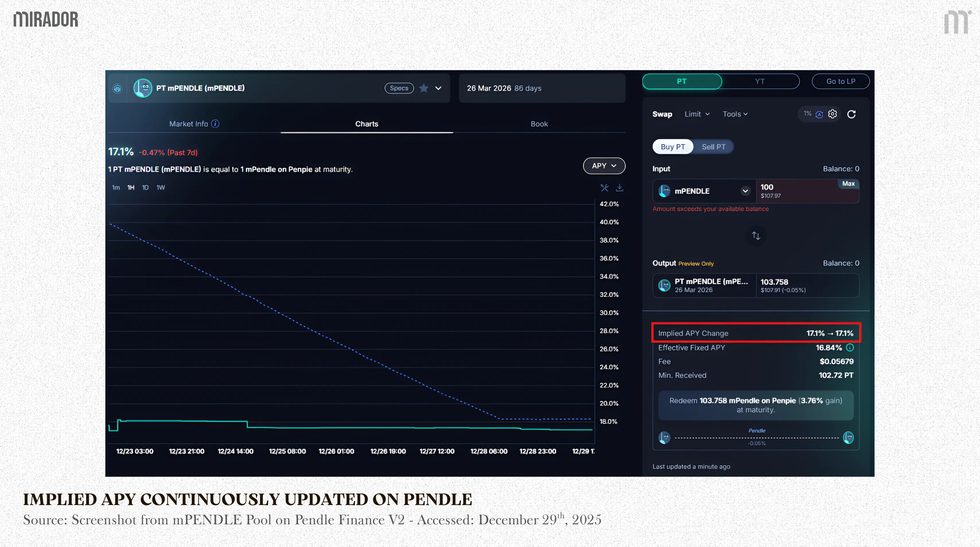Click the chart crosshair tools icon
This screenshot has width=980, height=547.
(x=604, y=187)
